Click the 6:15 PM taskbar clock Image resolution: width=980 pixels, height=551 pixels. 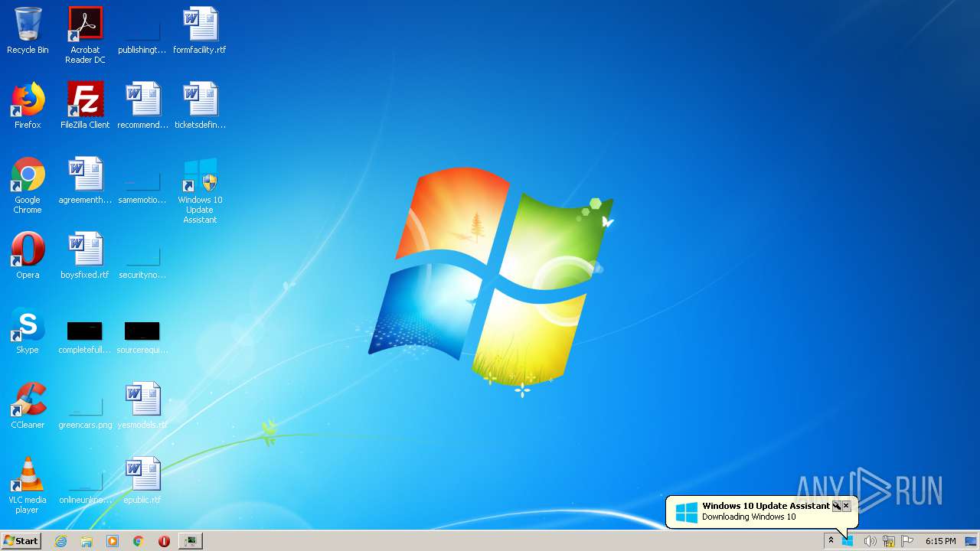tap(940, 541)
